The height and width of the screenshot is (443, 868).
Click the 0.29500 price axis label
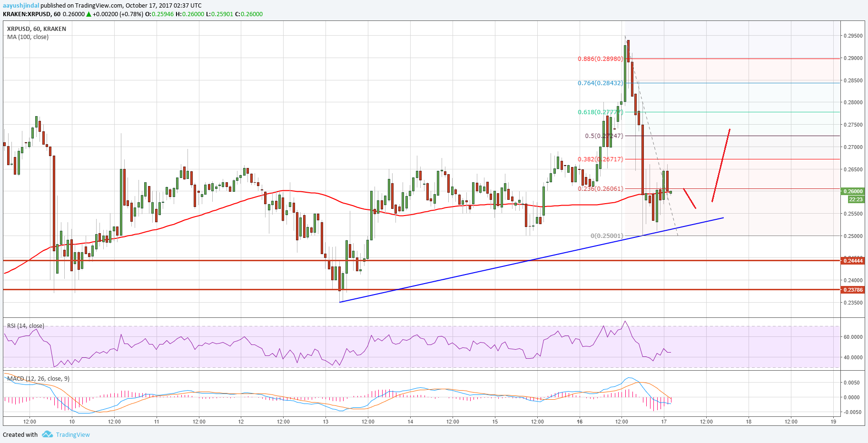(853, 36)
